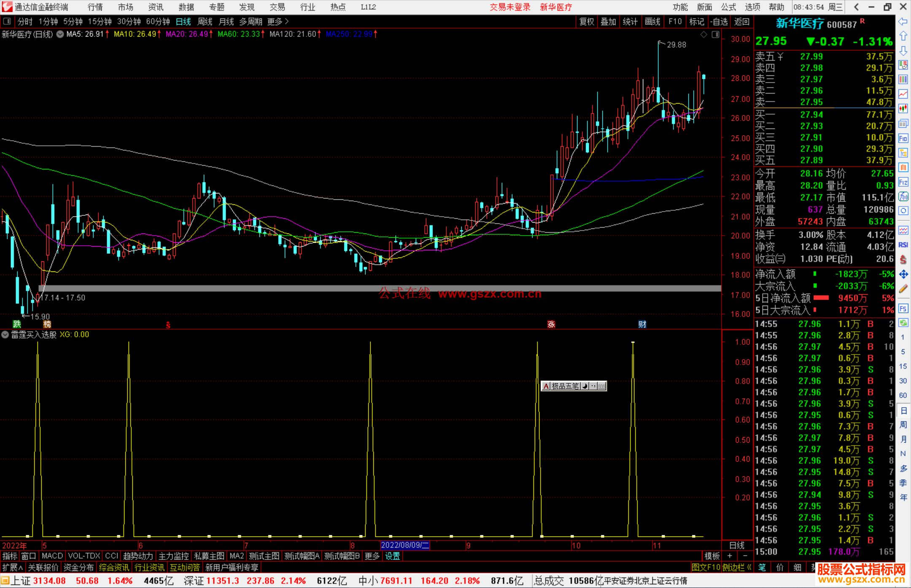Open the f(x) formula icon
Screen dimensions: 911x588
point(903,196)
